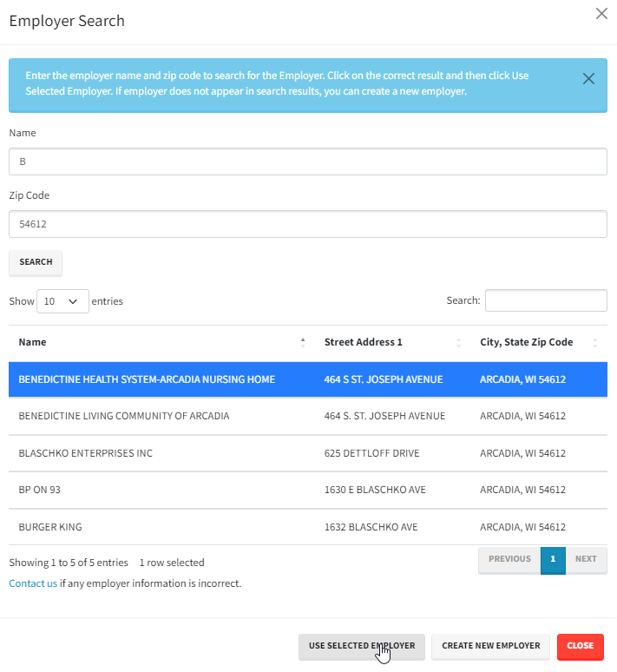The width and height of the screenshot is (617, 672).
Task: Sort table by Name column arrows
Action: coord(303,342)
